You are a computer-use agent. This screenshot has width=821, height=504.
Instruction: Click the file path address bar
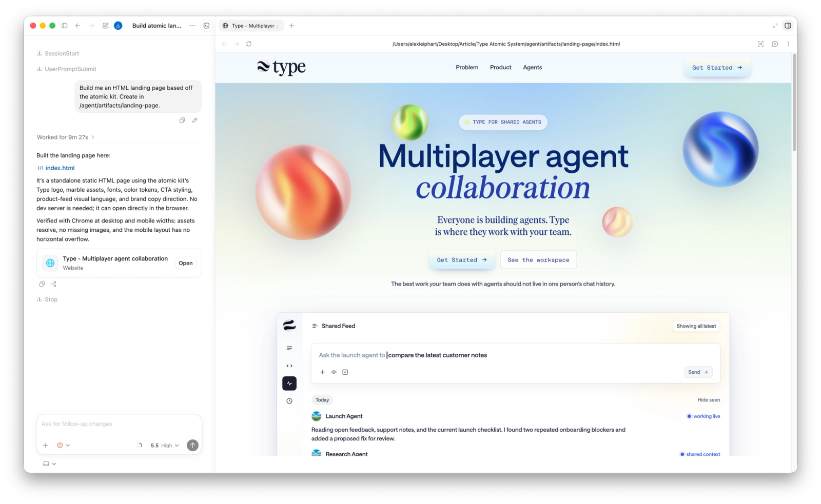[x=506, y=44]
